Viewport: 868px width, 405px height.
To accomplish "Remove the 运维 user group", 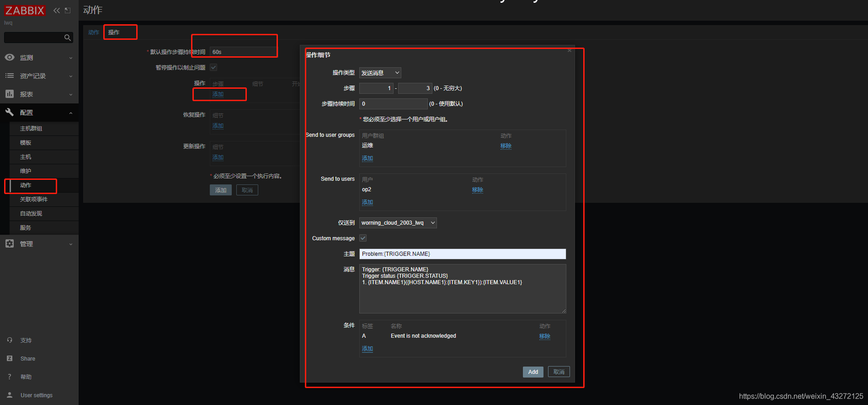I will coord(506,146).
